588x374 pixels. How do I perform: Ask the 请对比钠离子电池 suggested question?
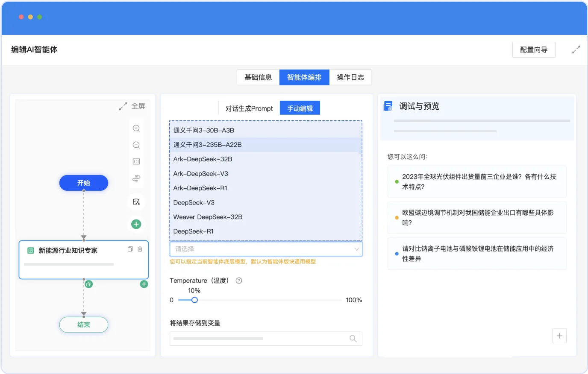477,254
